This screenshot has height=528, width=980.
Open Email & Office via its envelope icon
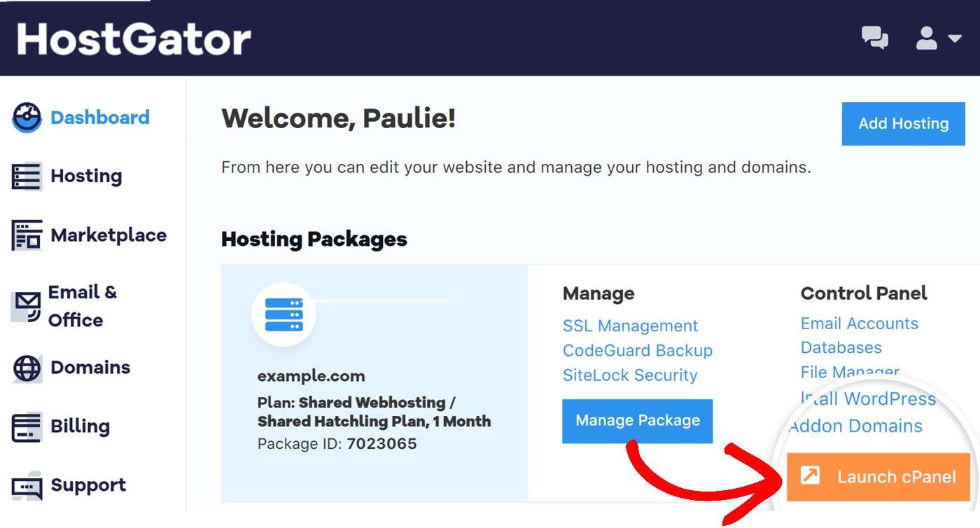(25, 305)
